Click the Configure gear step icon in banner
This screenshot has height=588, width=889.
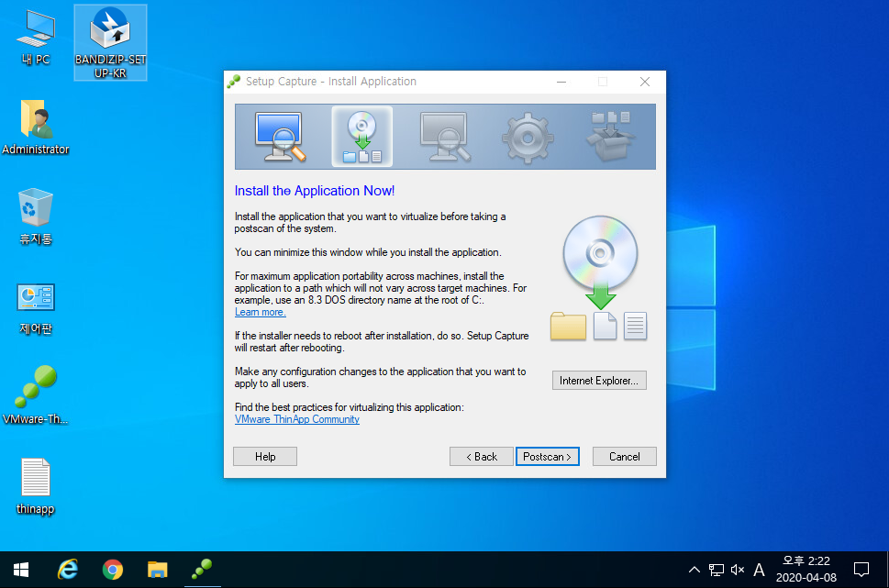click(x=528, y=138)
